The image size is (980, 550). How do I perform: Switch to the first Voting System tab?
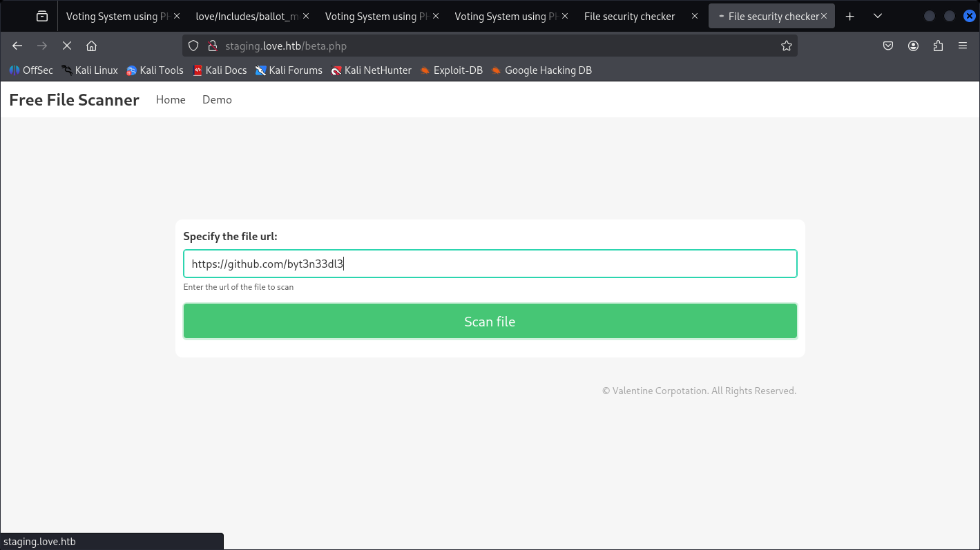(x=117, y=16)
